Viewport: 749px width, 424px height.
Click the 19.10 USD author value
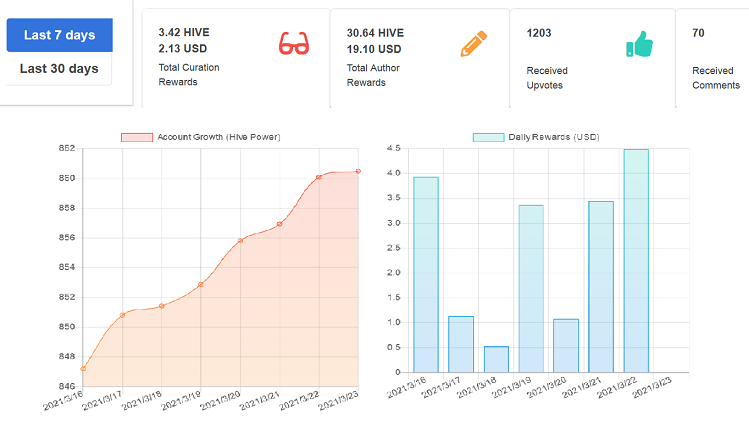coord(374,49)
